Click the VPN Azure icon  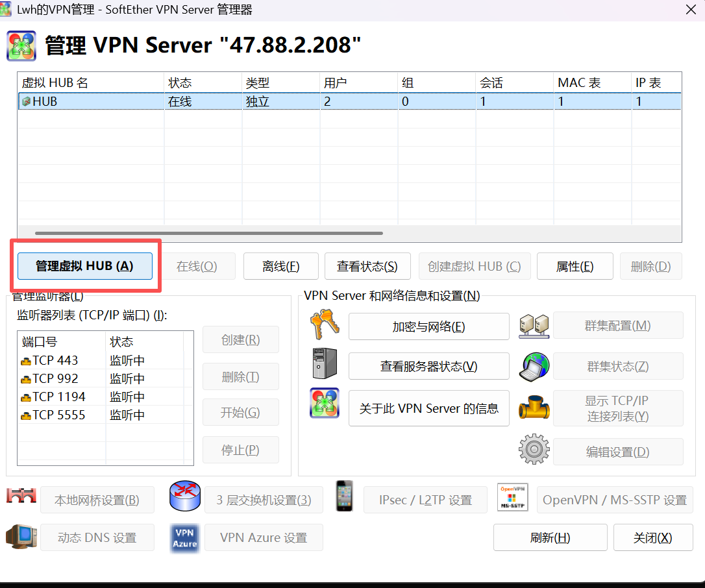(184, 537)
